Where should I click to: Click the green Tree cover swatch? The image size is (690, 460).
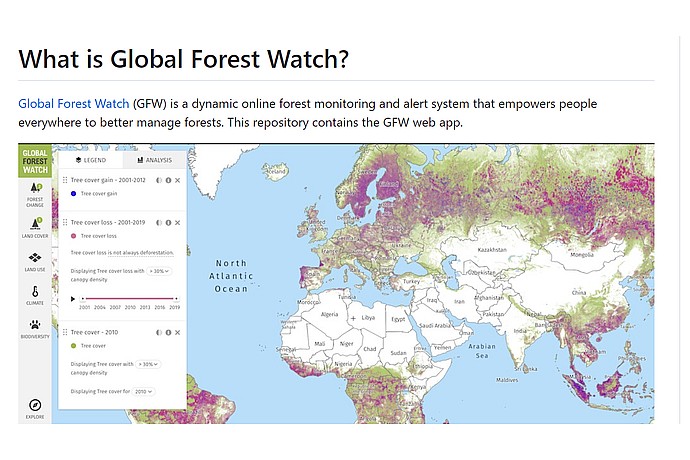click(x=73, y=346)
